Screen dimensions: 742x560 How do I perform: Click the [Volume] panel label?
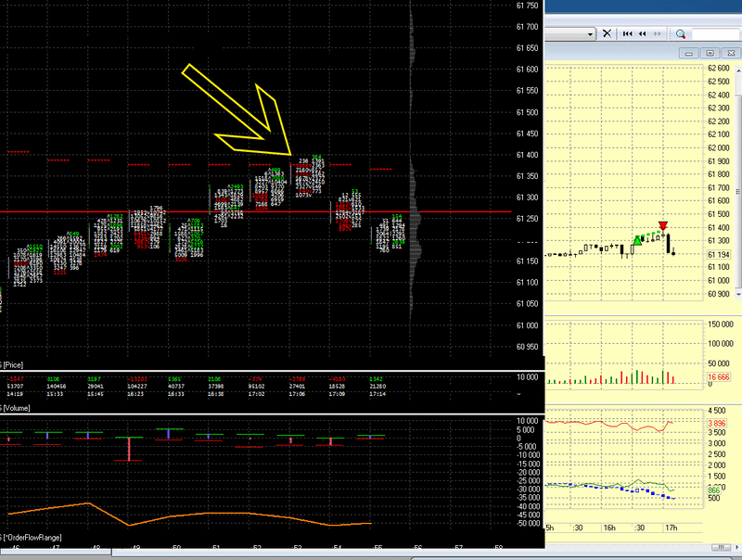point(16,408)
